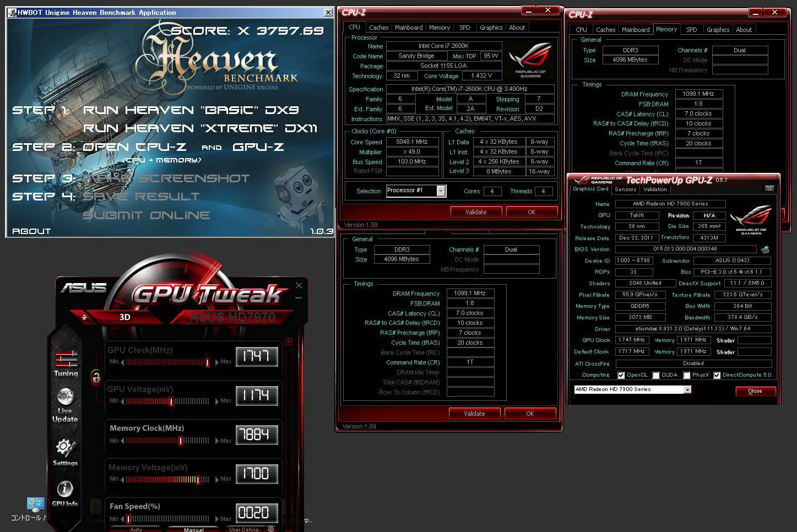Click the HWBOT app icon in title bar

pyautogui.click(x=12, y=12)
